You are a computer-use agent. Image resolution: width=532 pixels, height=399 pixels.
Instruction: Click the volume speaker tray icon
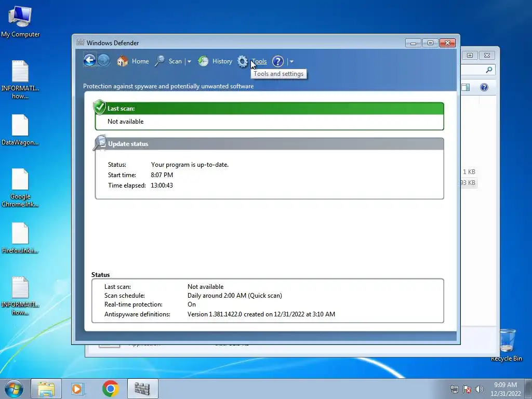(x=479, y=389)
